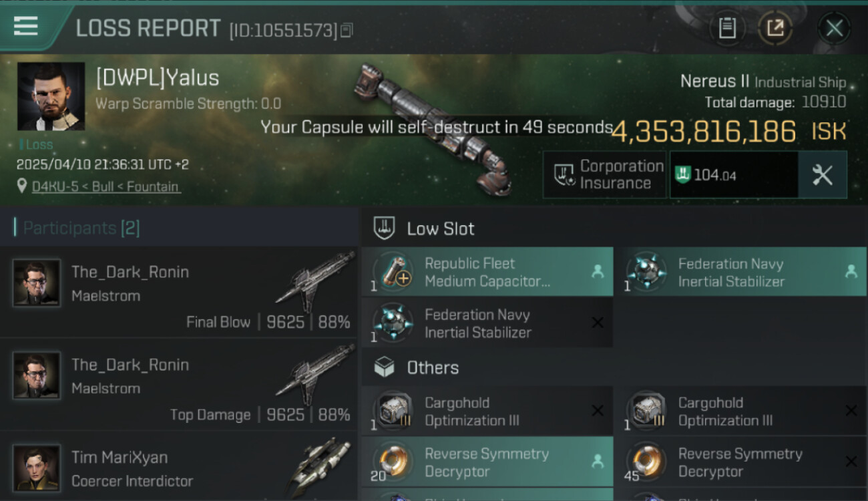This screenshot has width=868, height=501.
Task: Expand the Participants list header
Action: click(x=81, y=228)
